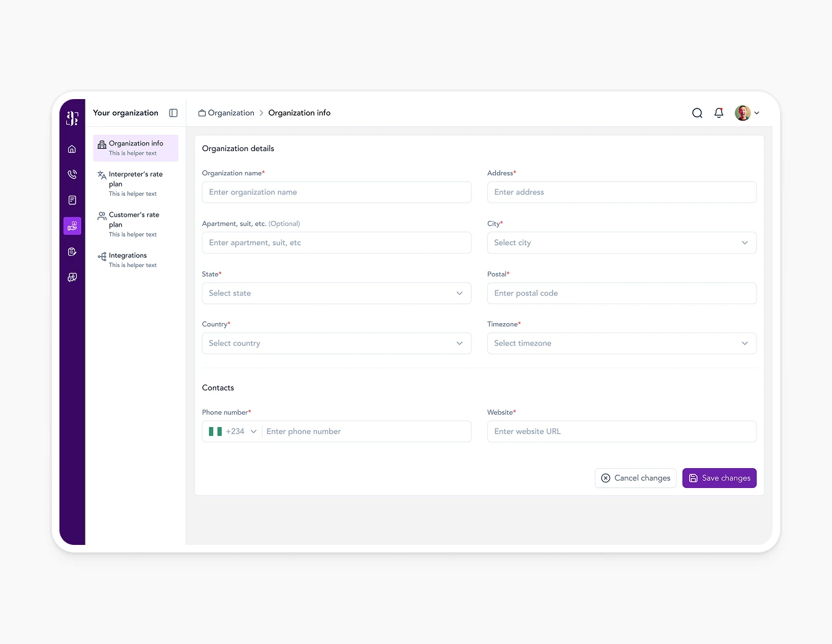832x644 pixels.
Task: Open the search magnifier in the top bar
Action: (697, 113)
